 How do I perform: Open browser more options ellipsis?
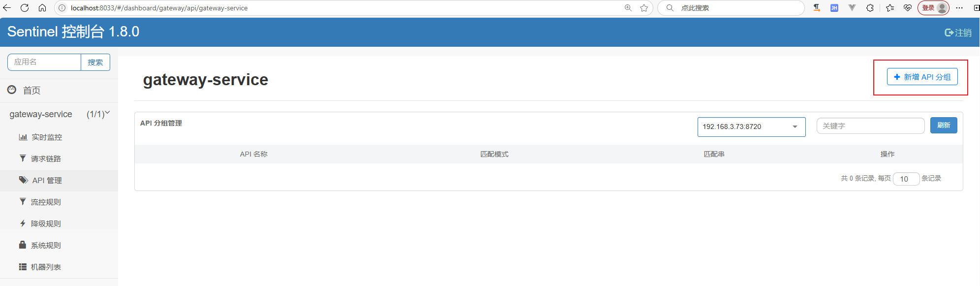click(959, 8)
